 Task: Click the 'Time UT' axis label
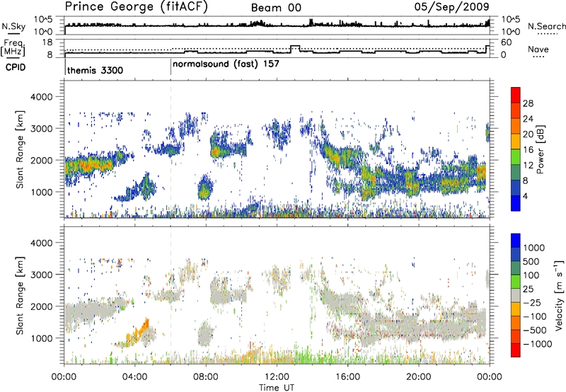click(277, 388)
